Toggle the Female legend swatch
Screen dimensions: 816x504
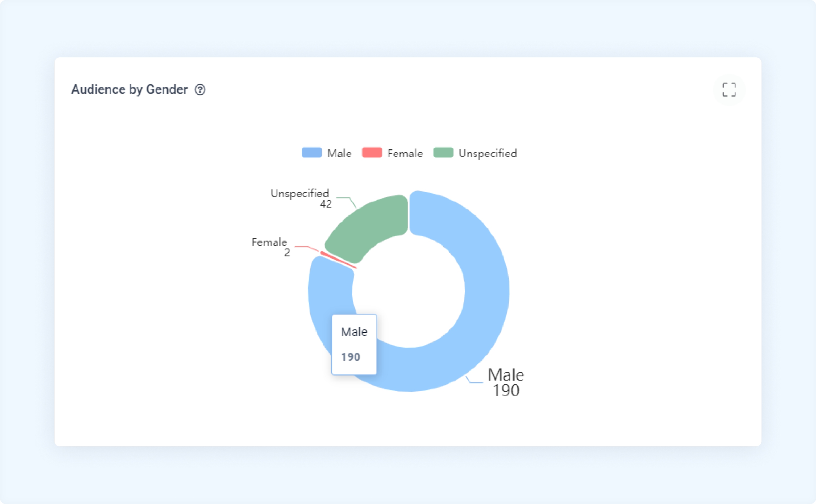372,153
